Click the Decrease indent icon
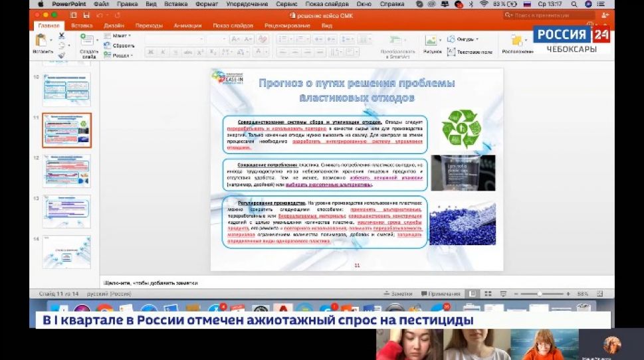Viewport: 644px width, 360px height. click(x=318, y=39)
